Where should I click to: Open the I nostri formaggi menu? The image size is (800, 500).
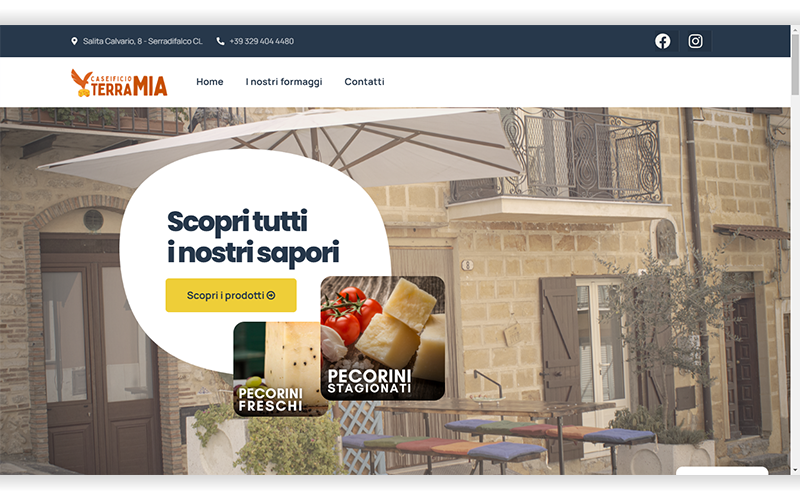pyautogui.click(x=284, y=82)
